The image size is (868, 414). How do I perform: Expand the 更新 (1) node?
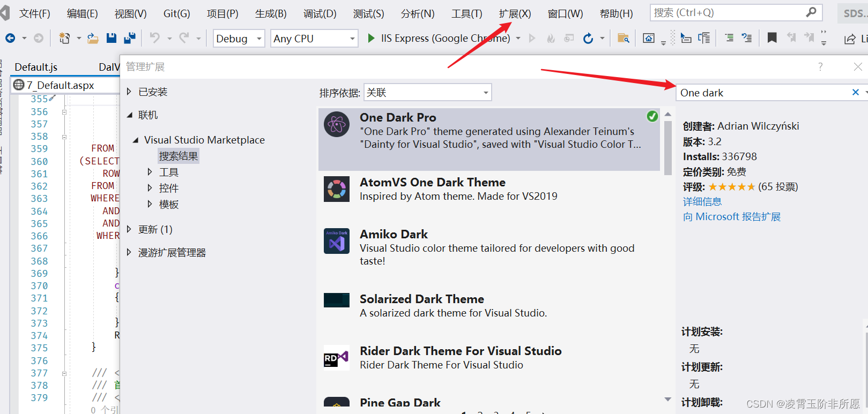(x=129, y=229)
